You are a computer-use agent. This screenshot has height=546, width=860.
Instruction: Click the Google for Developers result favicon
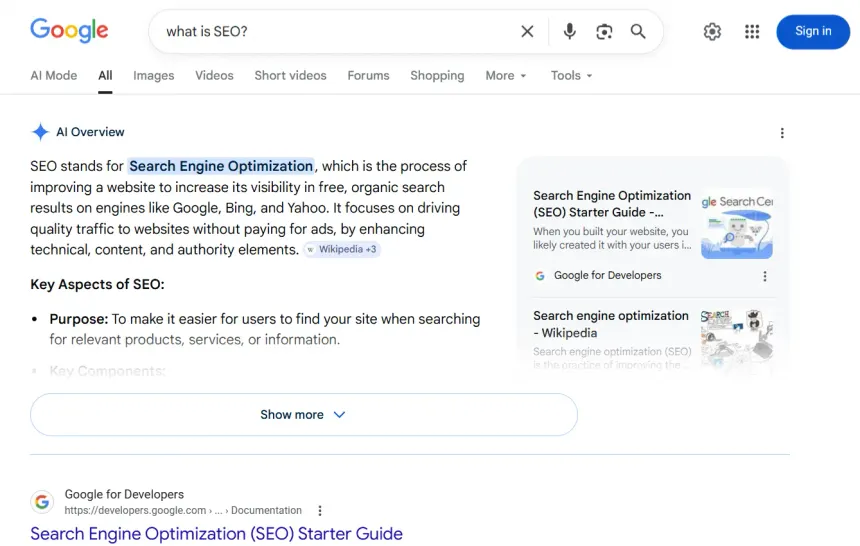tap(42, 502)
